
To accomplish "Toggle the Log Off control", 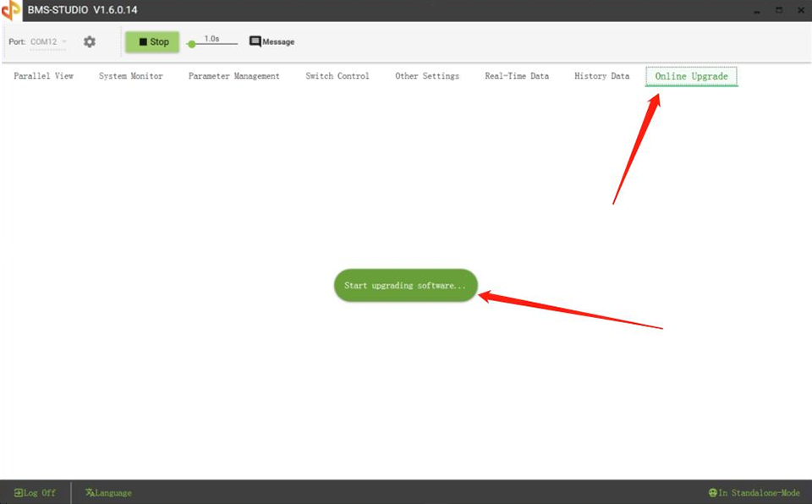I will [34, 492].
